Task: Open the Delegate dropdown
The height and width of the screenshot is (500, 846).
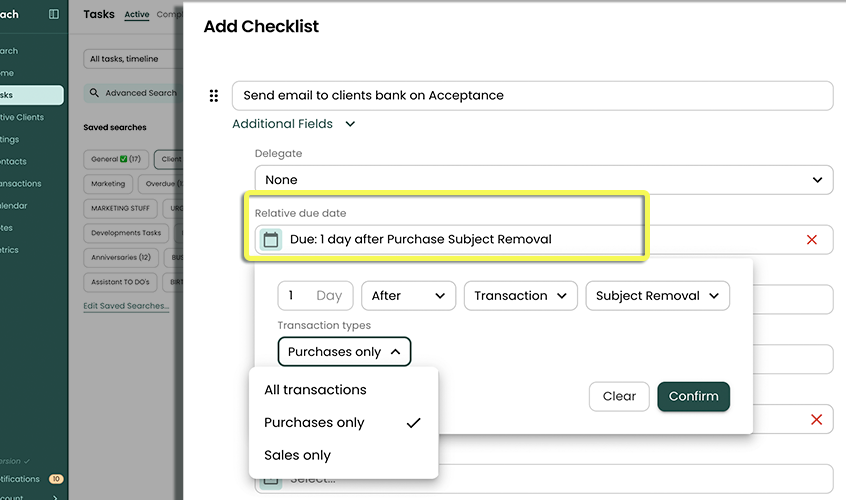Action: (543, 180)
